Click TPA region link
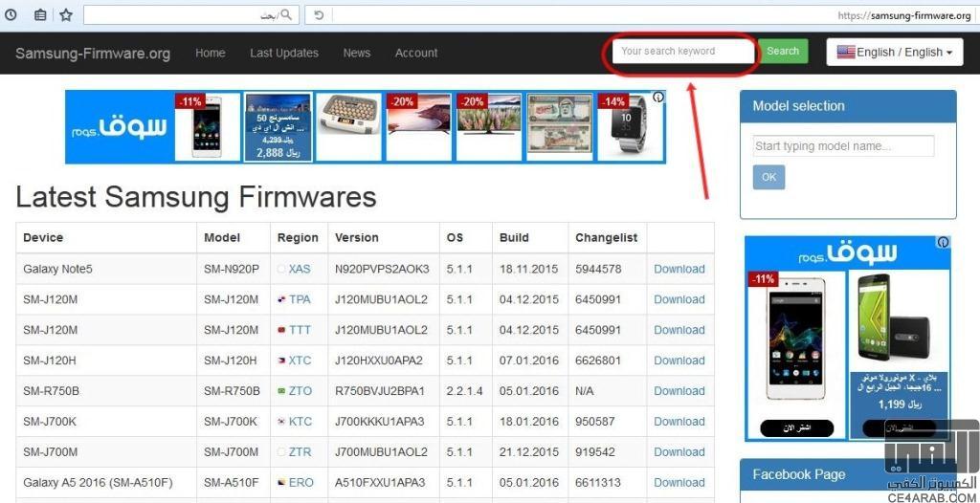980x503 pixels. (x=300, y=300)
